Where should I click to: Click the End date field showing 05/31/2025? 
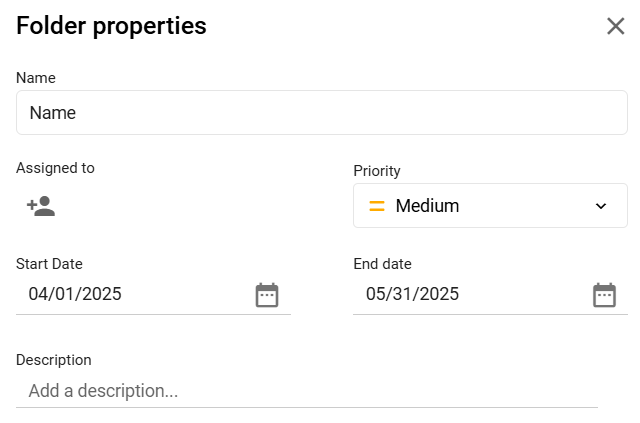pos(490,294)
